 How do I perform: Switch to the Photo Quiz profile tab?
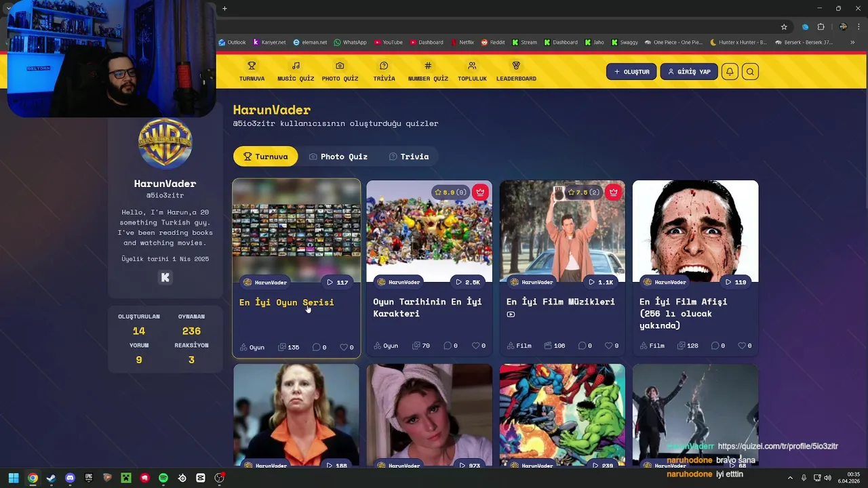pyautogui.click(x=338, y=157)
